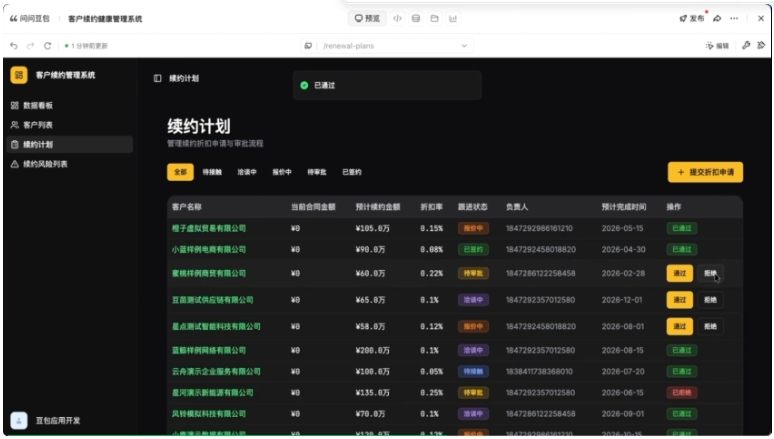Open the wrench tools icon
The height and width of the screenshot is (439, 774).
point(746,45)
